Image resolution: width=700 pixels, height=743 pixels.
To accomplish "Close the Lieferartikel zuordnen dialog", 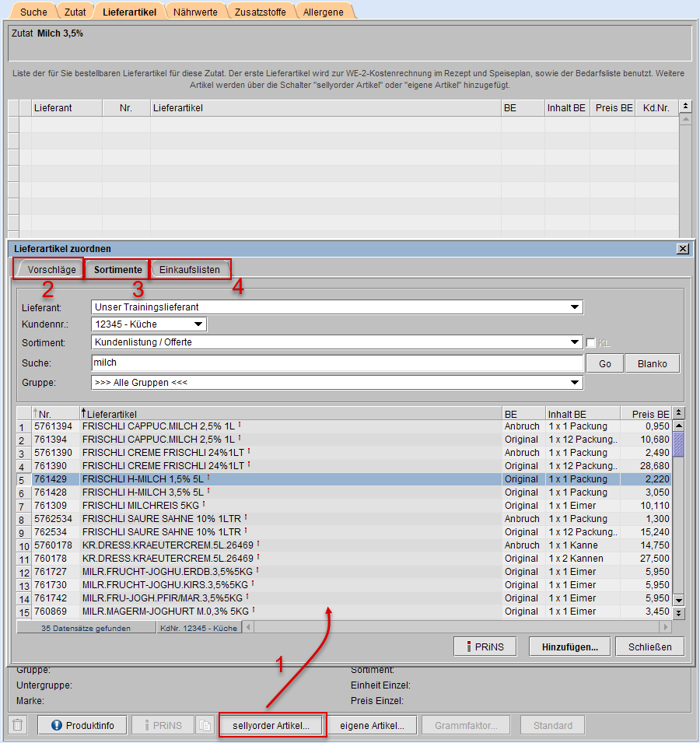I will [x=682, y=248].
